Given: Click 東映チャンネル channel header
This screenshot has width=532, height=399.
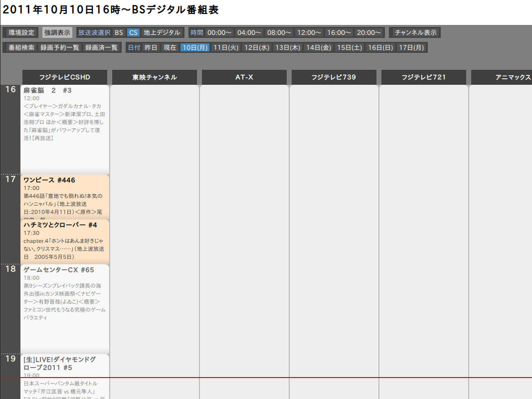Looking at the screenshot, I should coord(155,77).
